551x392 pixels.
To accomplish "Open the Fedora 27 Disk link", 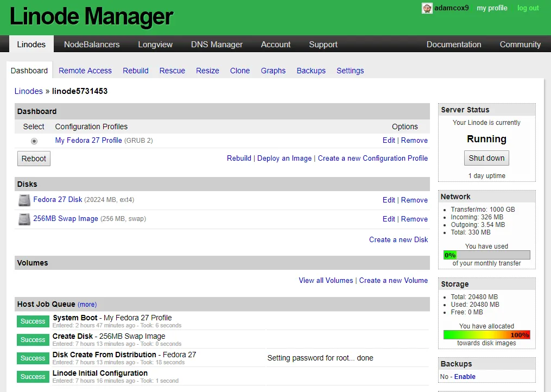I will (x=58, y=199).
